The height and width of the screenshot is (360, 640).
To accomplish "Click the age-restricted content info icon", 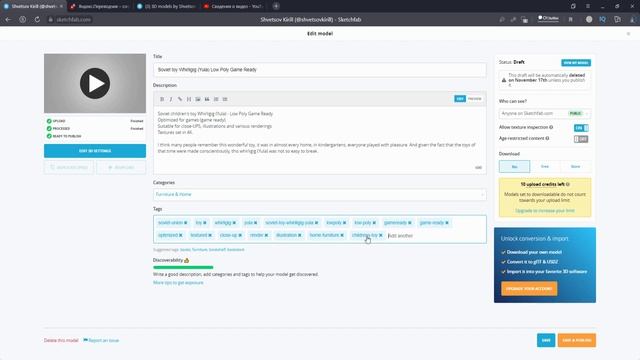I will click(x=547, y=138).
